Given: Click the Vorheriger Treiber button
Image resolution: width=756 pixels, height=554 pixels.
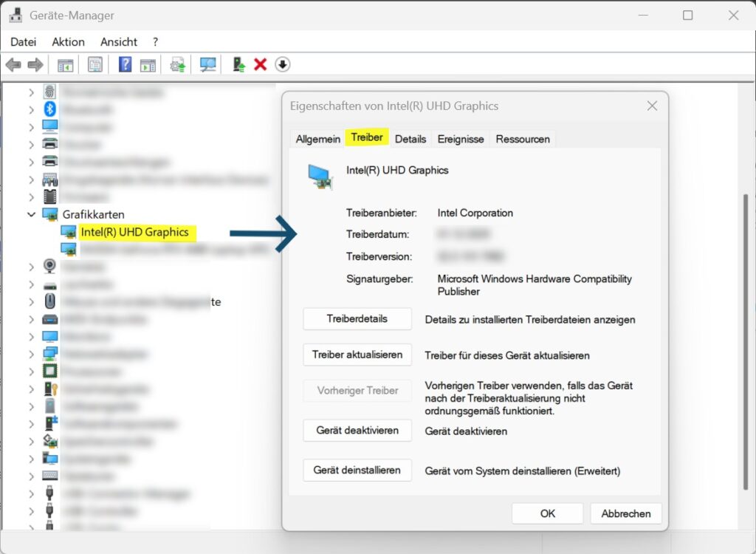Looking at the screenshot, I should coord(357,391).
